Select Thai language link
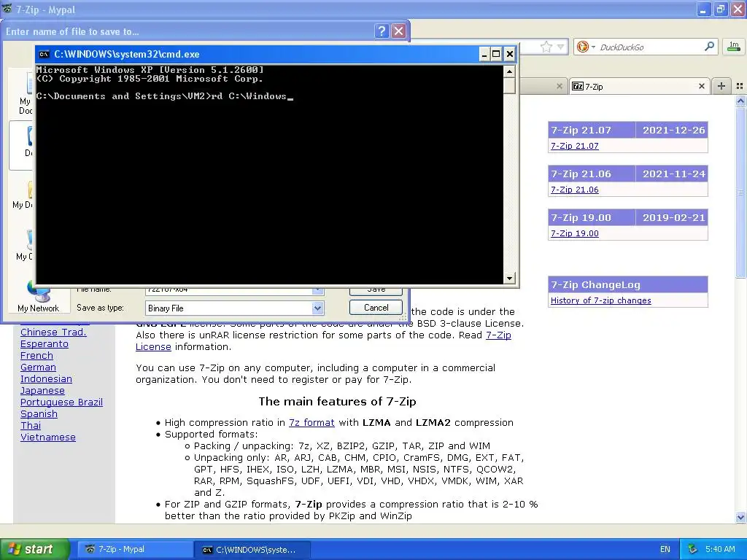Image resolution: width=747 pixels, height=560 pixels. (x=31, y=425)
